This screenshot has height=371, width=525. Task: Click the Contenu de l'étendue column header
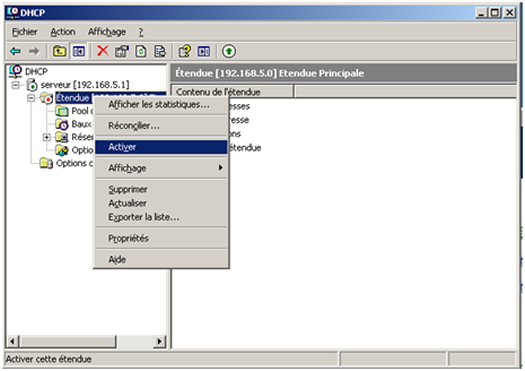click(x=232, y=91)
